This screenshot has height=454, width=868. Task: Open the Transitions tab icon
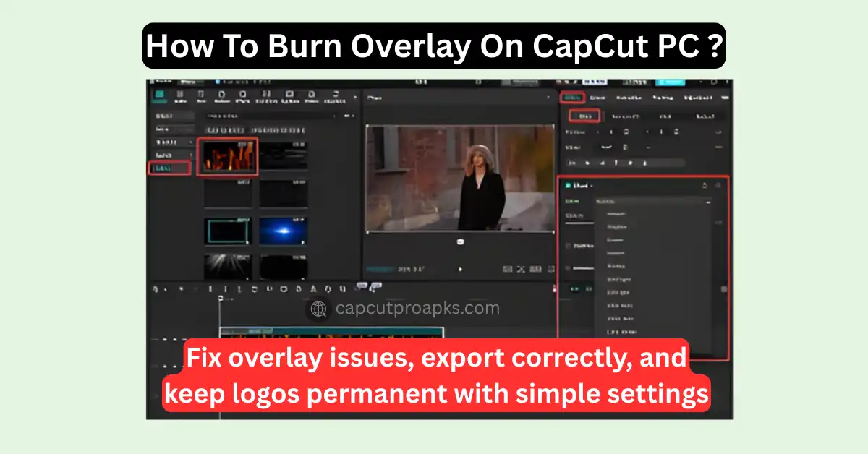pos(267,96)
